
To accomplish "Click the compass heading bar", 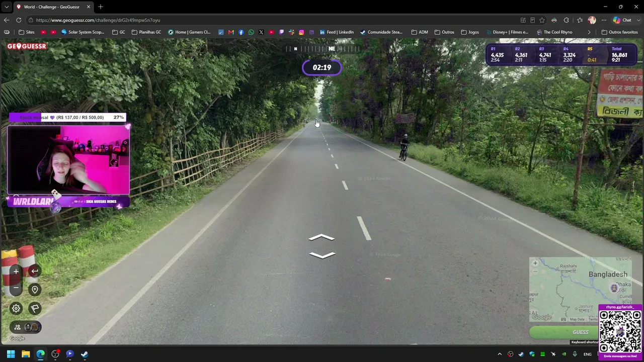I will (x=322, y=49).
